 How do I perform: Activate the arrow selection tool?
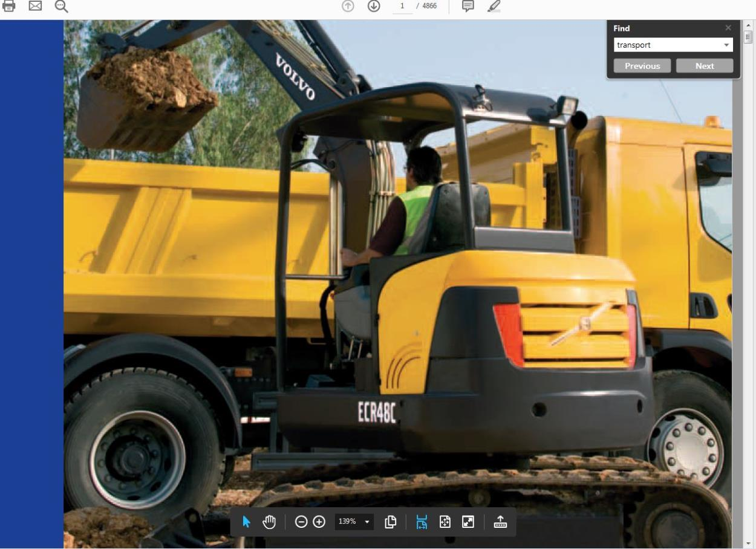[247, 522]
